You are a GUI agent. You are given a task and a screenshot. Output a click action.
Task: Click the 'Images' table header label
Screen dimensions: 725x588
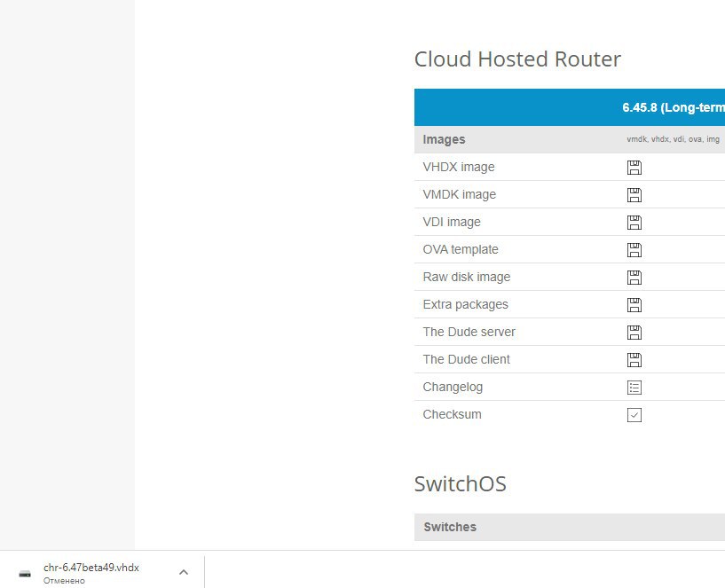click(444, 139)
